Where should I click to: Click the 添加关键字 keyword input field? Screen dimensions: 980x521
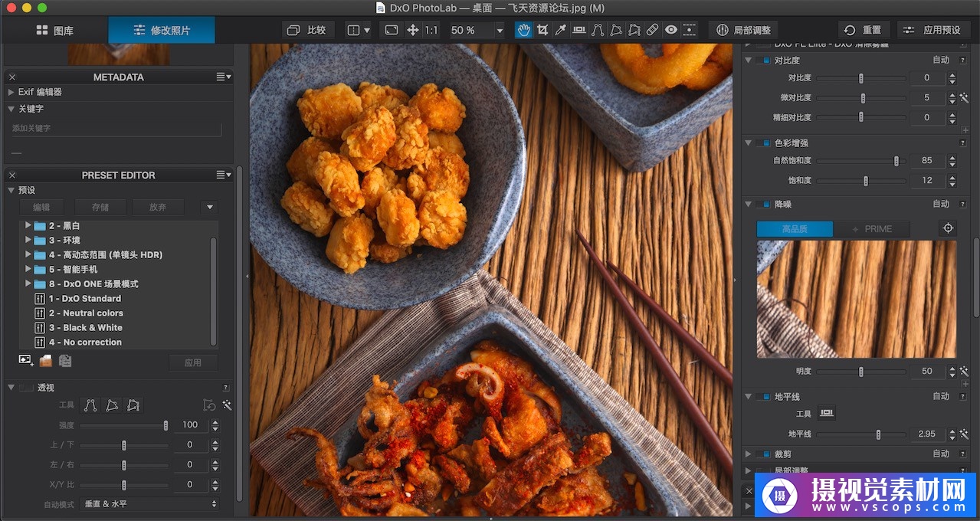coord(116,129)
